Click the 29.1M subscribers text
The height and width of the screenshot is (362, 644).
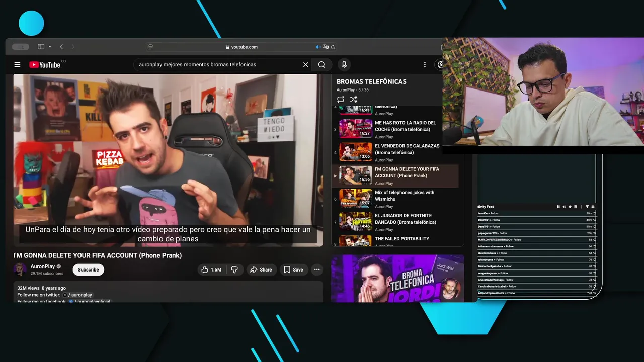[47, 274]
